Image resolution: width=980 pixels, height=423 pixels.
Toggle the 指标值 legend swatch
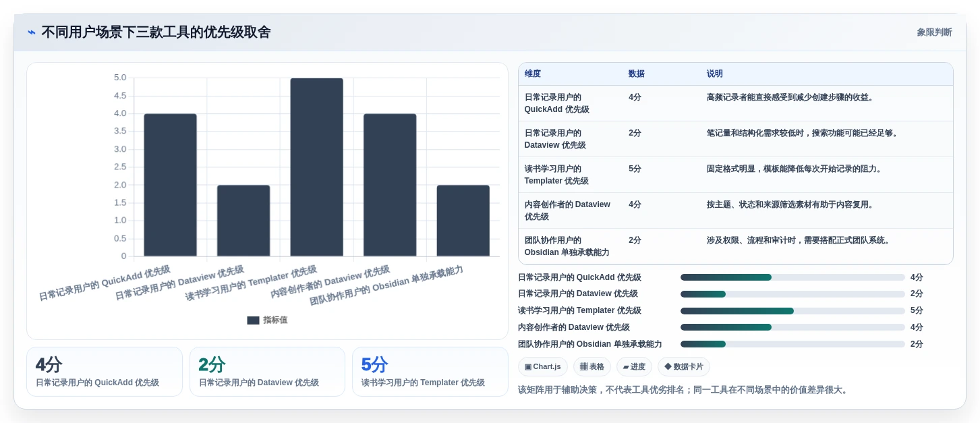(x=253, y=320)
